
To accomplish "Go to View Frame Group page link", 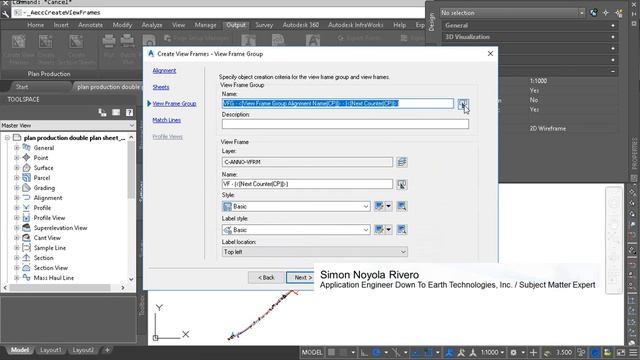I will point(174,104).
